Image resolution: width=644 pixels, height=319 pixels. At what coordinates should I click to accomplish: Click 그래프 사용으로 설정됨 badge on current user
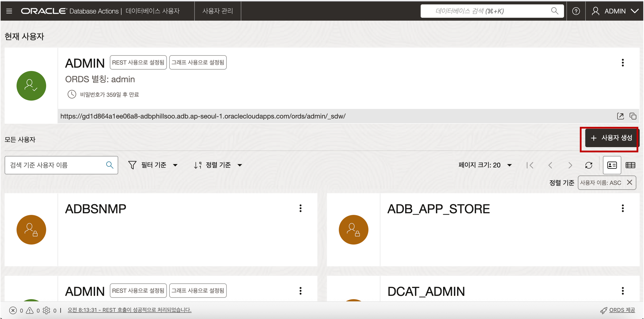198,62
